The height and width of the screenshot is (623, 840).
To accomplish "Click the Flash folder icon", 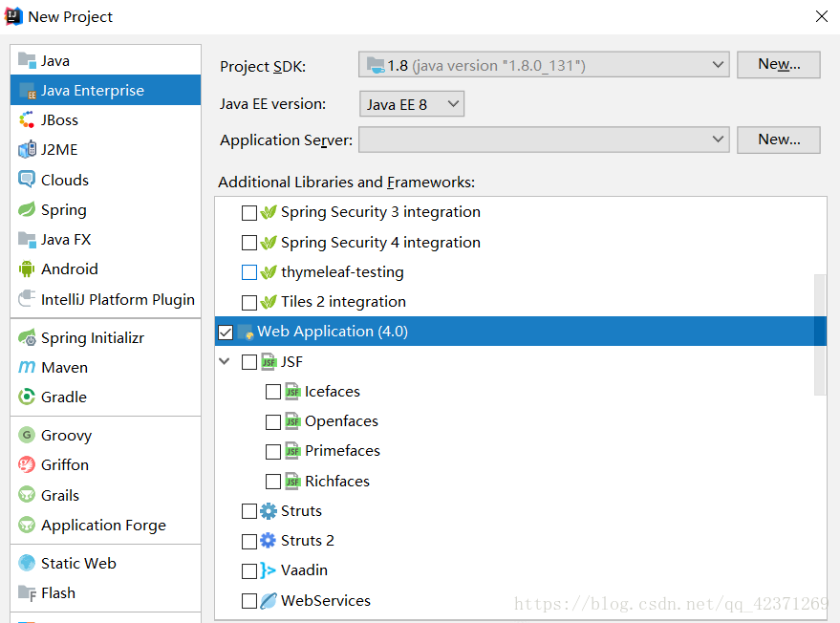I will [x=27, y=593].
